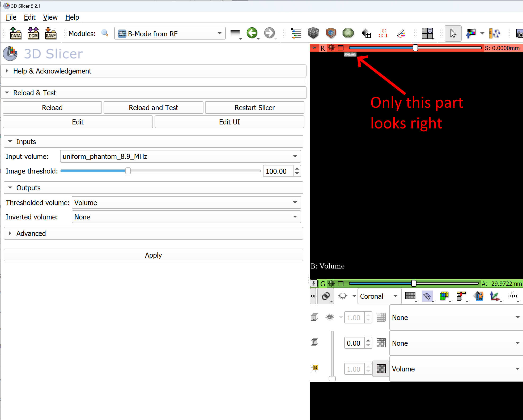523x420 pixels.
Task: Click the Save data toolbar icon
Action: pyautogui.click(x=51, y=33)
